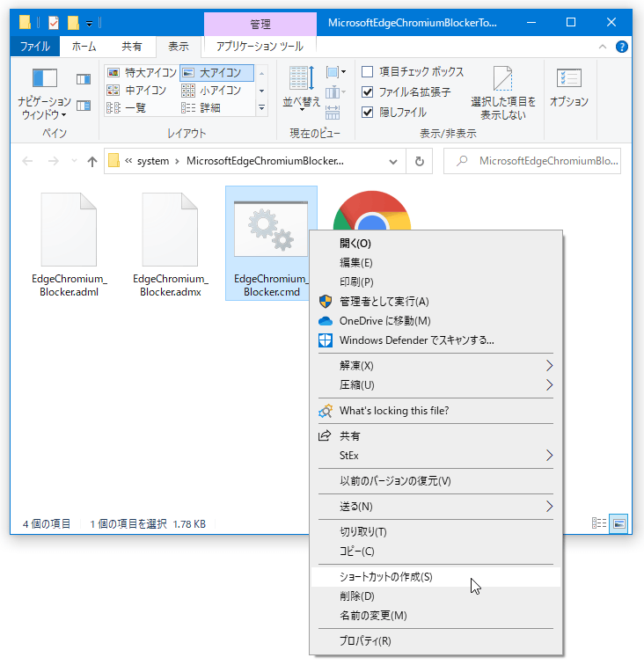
Task: Click the add columns icon
Action: (335, 92)
